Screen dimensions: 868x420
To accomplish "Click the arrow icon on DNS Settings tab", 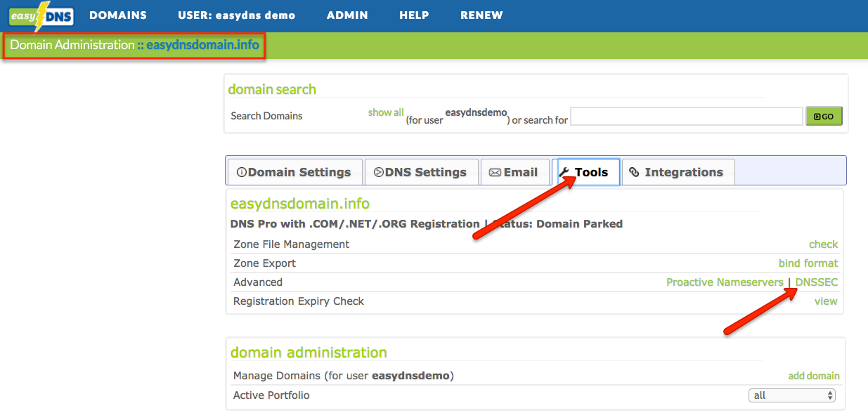I will pos(379,172).
